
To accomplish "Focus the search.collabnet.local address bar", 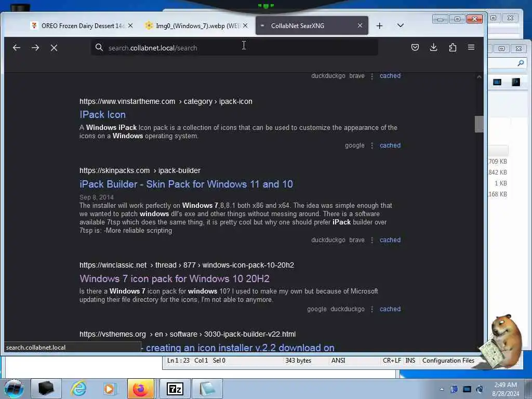I will click(234, 47).
